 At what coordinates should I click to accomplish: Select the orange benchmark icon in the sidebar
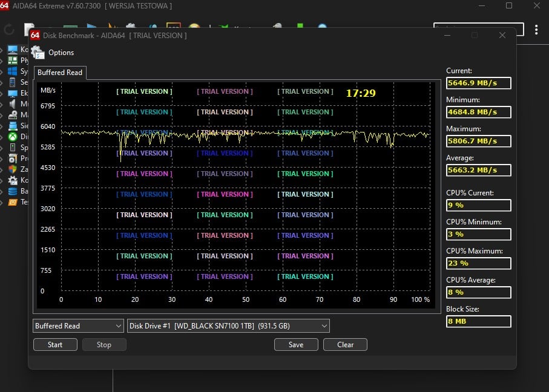pyautogui.click(x=12, y=202)
